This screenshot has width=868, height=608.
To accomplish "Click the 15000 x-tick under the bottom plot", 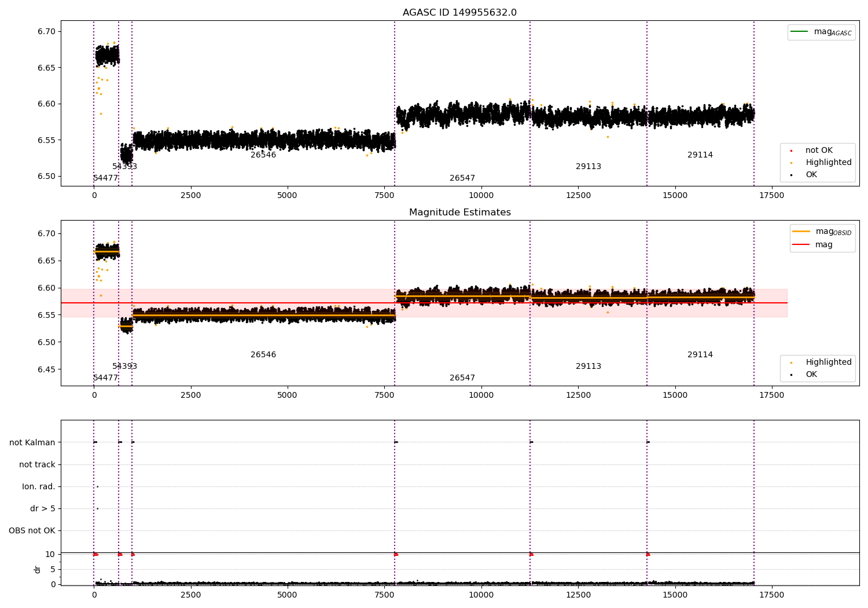I will 675,595.
